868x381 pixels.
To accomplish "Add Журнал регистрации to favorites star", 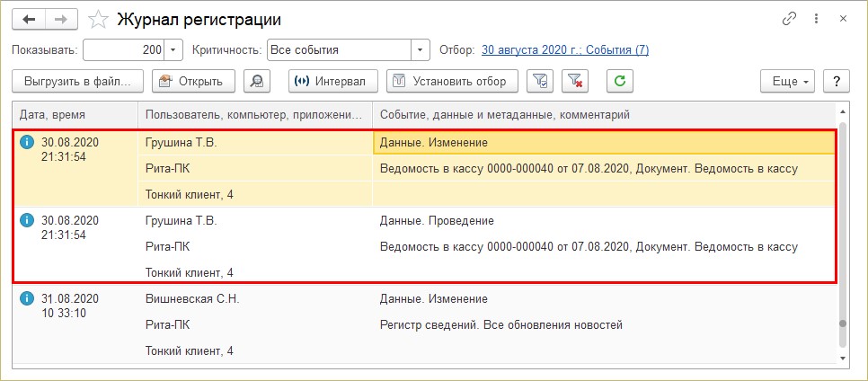I will click(99, 20).
